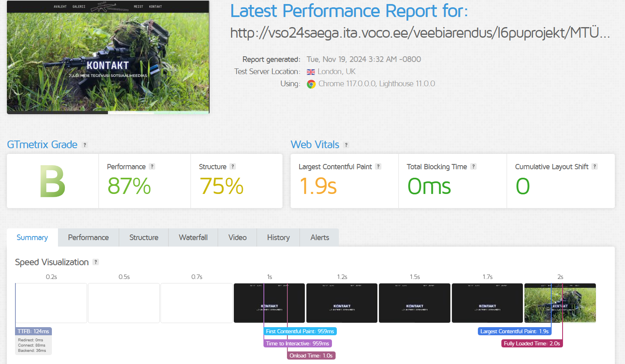Click the 2s filmstrip frame with grass image
Screen dimensions: 625x364
click(x=560, y=303)
